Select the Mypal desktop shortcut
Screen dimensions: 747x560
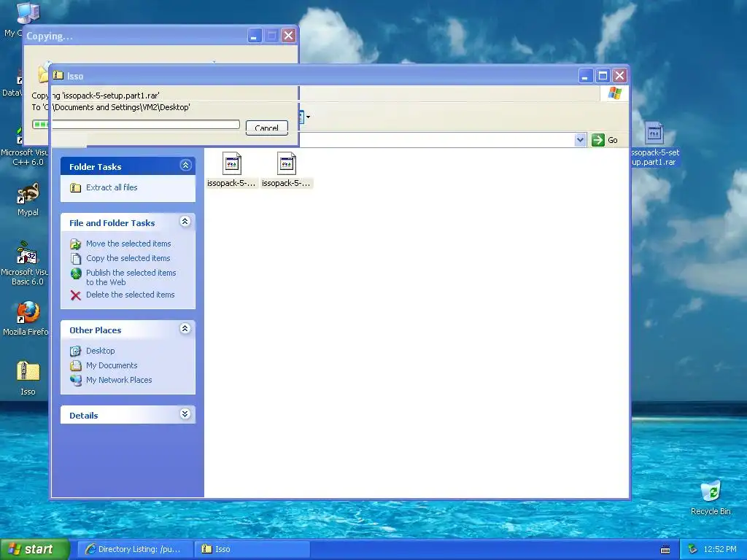28,199
